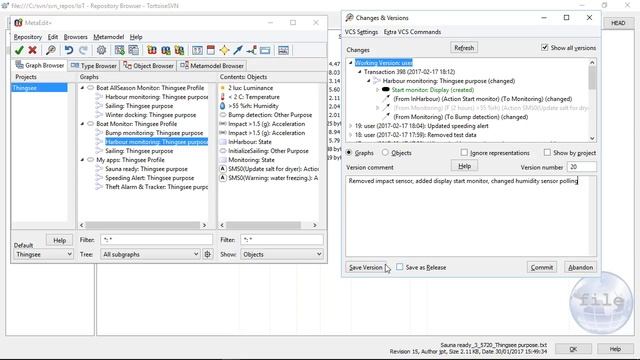Open the VCS Settings menu
This screenshot has height=360, width=640.
tap(361, 32)
